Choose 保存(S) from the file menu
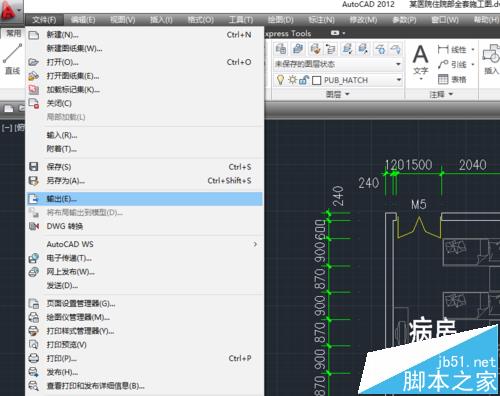Viewport: 500px width, 396px height. 144,167
